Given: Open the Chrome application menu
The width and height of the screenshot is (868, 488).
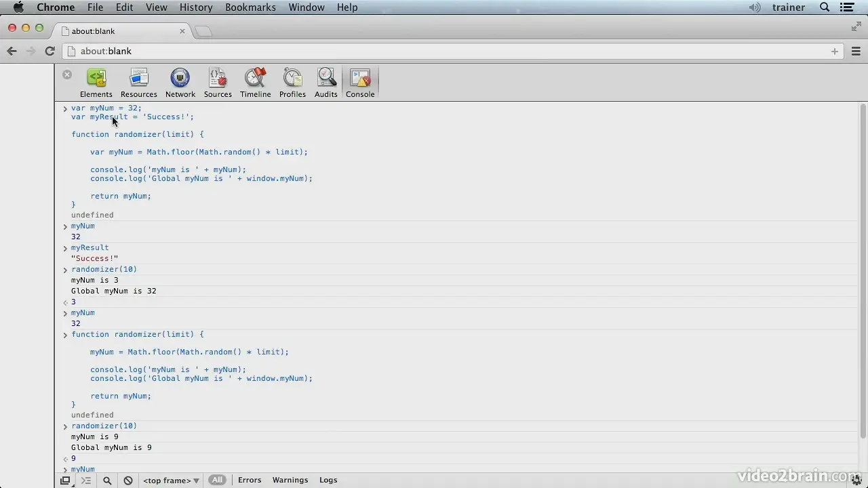Looking at the screenshot, I should [56, 7].
